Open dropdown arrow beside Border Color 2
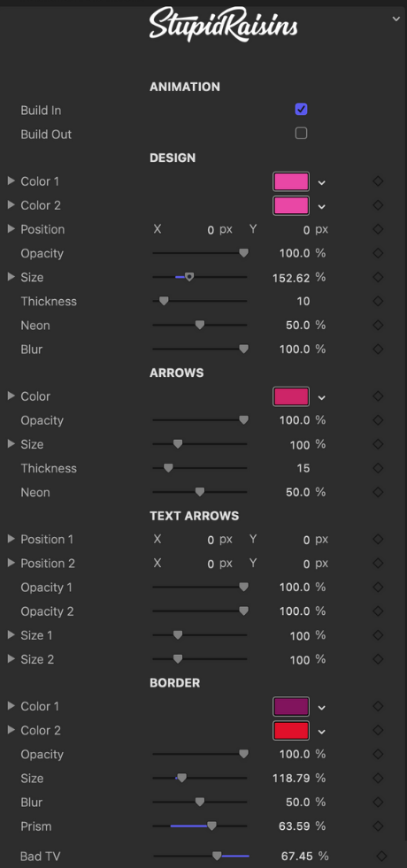The width and height of the screenshot is (407, 868). pyautogui.click(x=322, y=731)
